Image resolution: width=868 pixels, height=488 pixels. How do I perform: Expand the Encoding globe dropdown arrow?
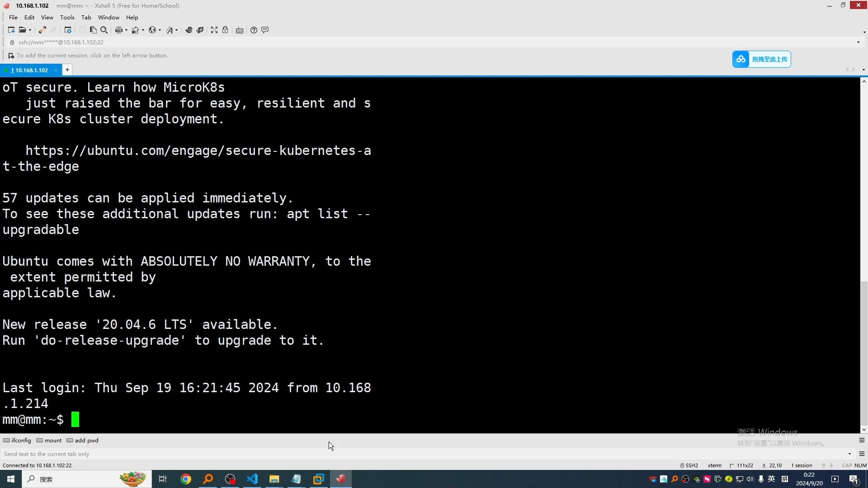160,30
